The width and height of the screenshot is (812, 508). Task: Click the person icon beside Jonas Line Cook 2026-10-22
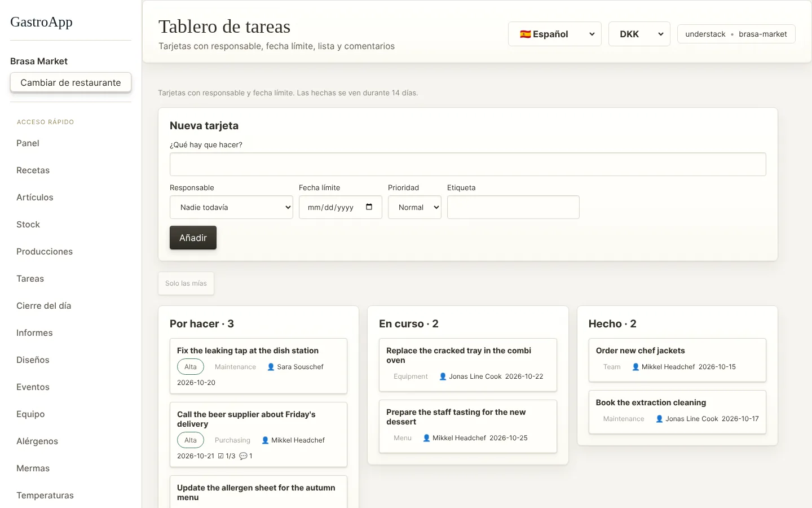pos(443,376)
